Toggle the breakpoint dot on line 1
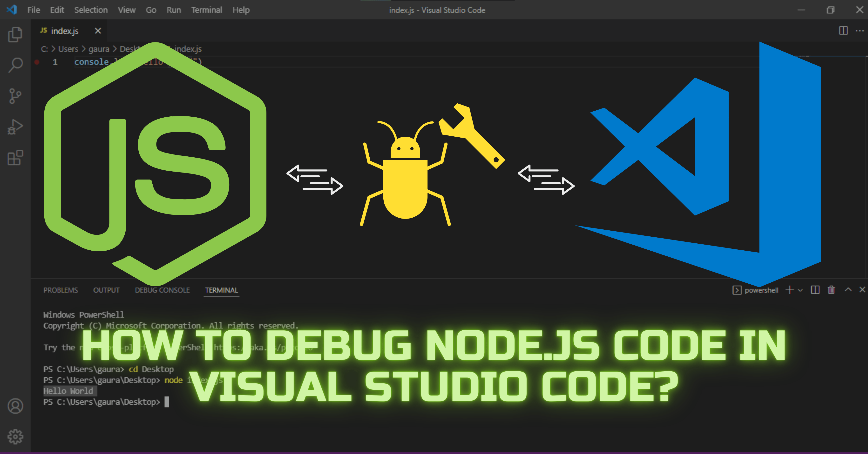This screenshot has width=868, height=454. coord(37,62)
